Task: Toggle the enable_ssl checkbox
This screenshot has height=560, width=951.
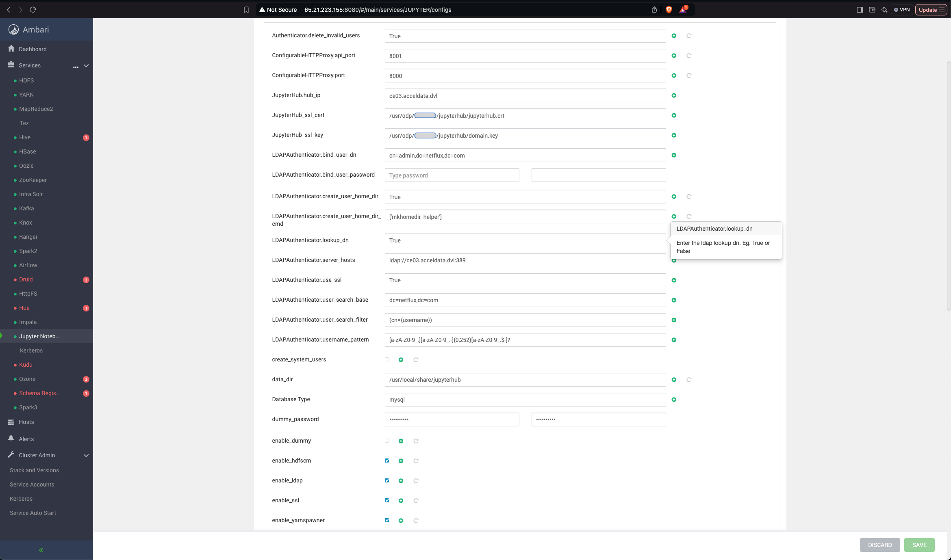Action: tap(387, 500)
